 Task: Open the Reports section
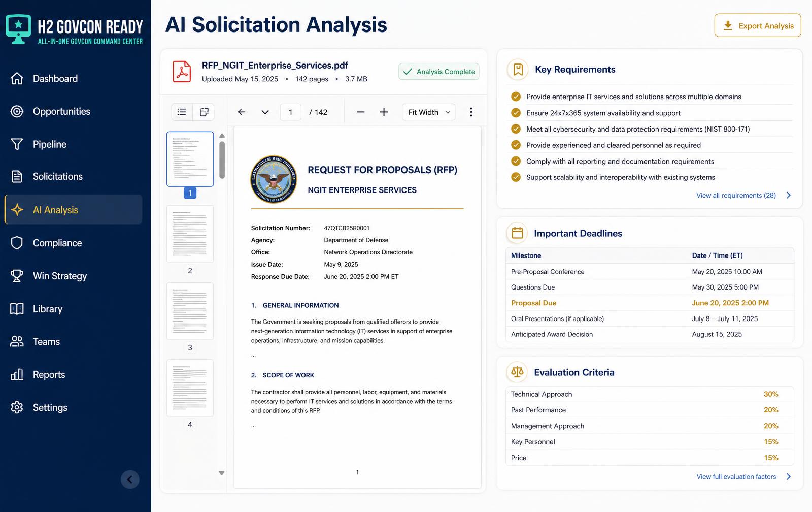pos(49,374)
